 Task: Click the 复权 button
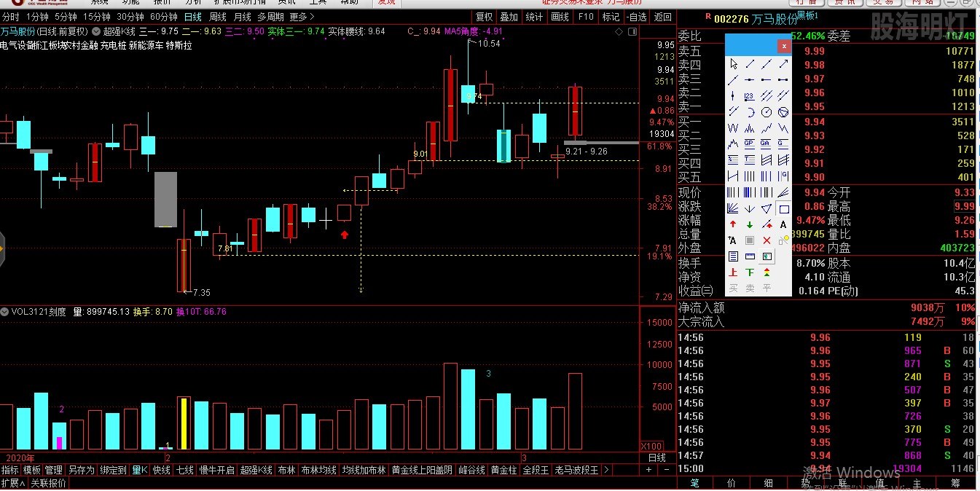(x=484, y=17)
